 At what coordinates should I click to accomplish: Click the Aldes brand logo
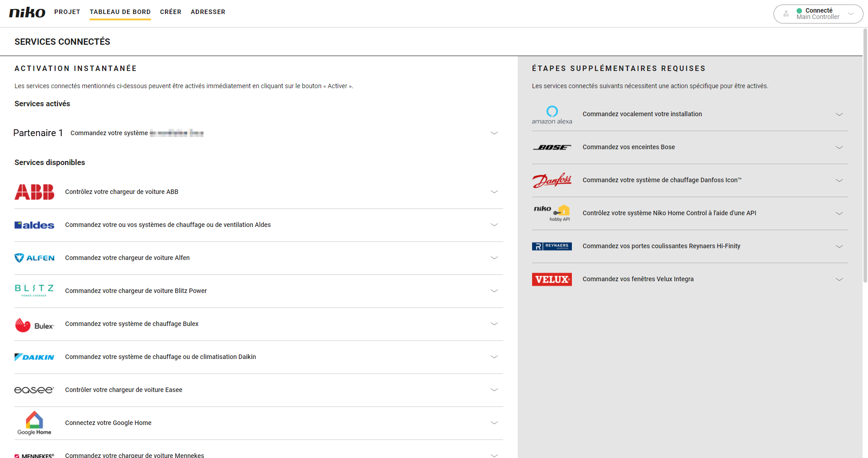tap(34, 225)
